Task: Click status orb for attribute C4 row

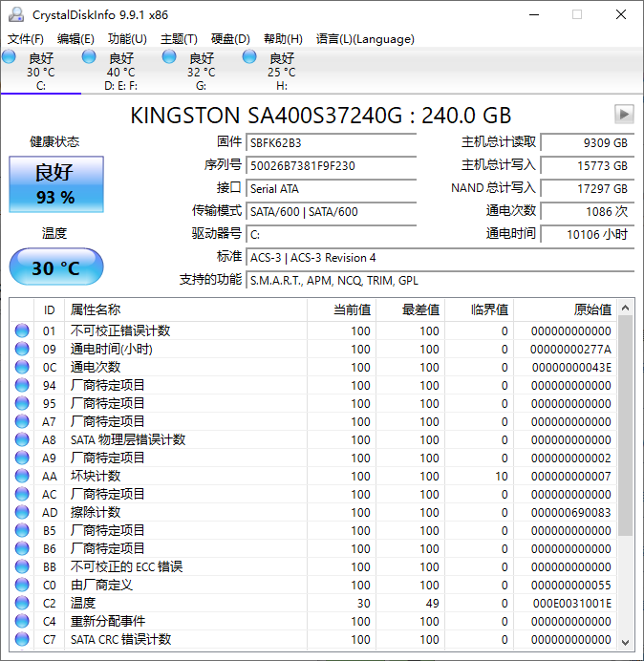Action: pos(22,621)
